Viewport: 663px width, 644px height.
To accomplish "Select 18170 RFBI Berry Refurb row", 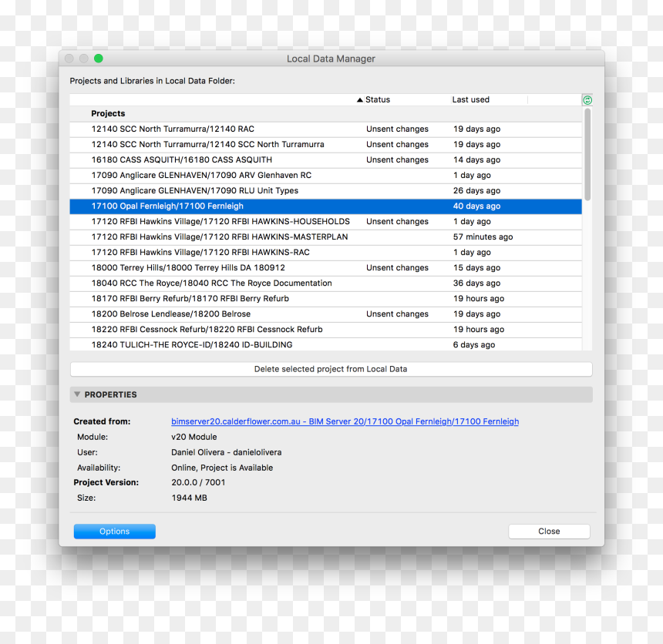I will (325, 299).
